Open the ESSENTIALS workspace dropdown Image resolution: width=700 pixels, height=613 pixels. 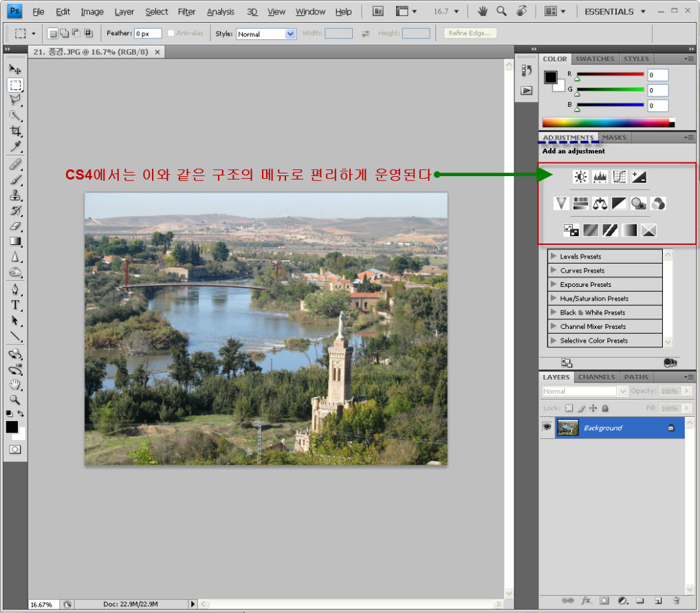615,12
